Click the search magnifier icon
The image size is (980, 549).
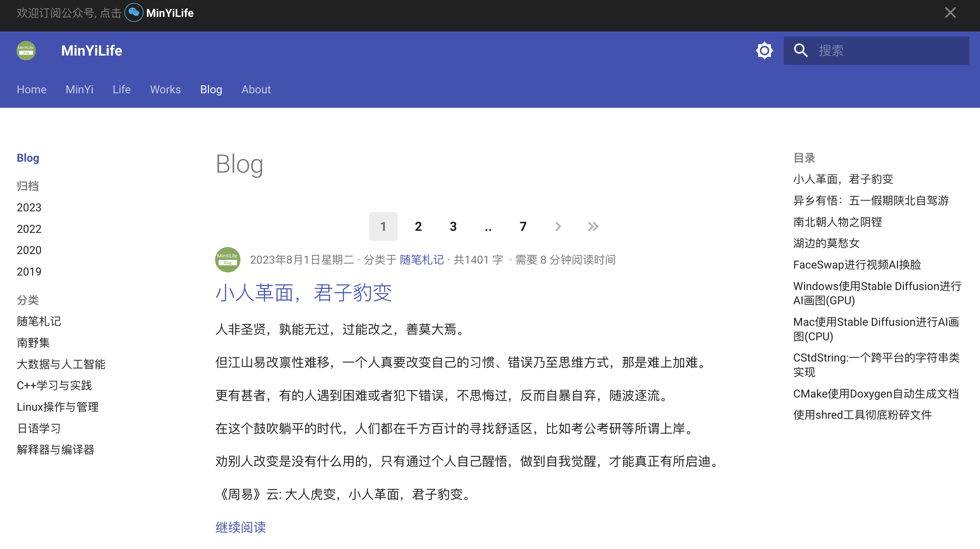point(801,51)
